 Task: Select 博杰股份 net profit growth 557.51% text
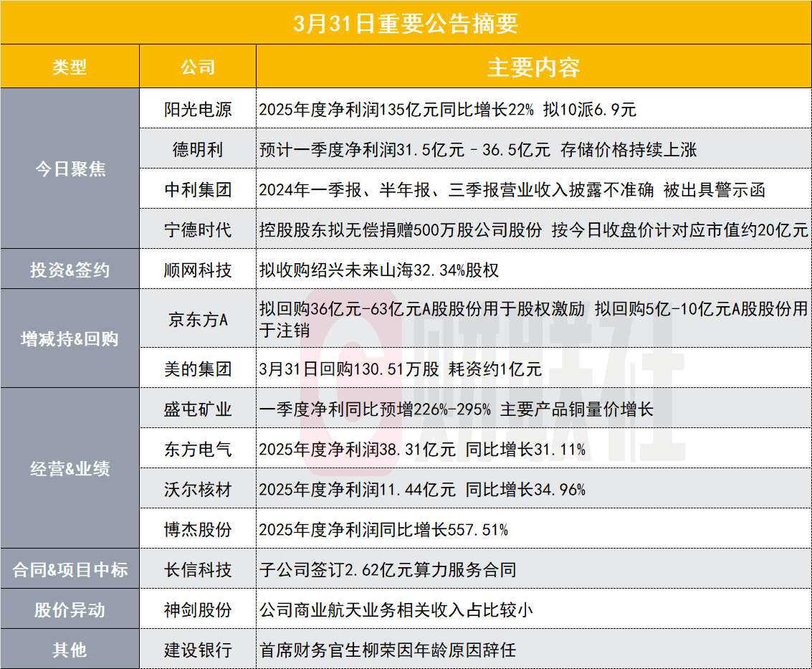coord(383,530)
